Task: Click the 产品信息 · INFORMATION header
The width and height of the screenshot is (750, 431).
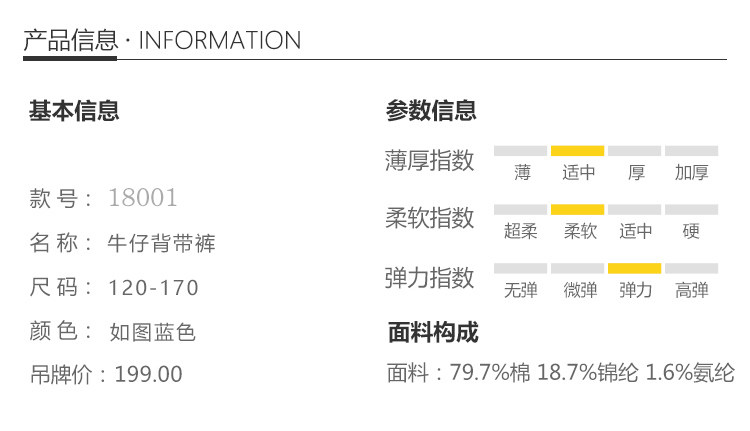Action: (162, 40)
